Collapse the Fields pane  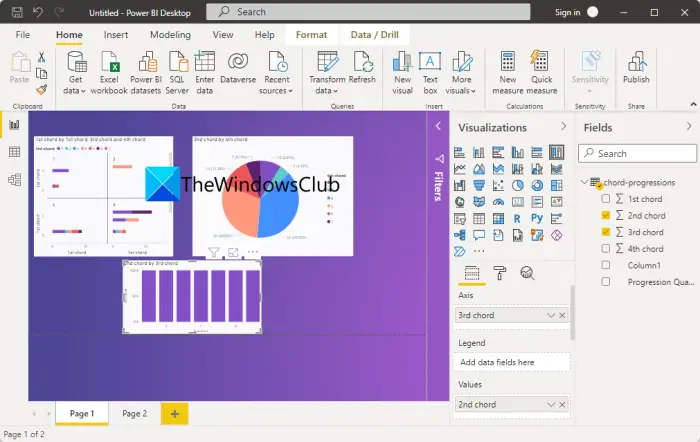[x=688, y=127]
